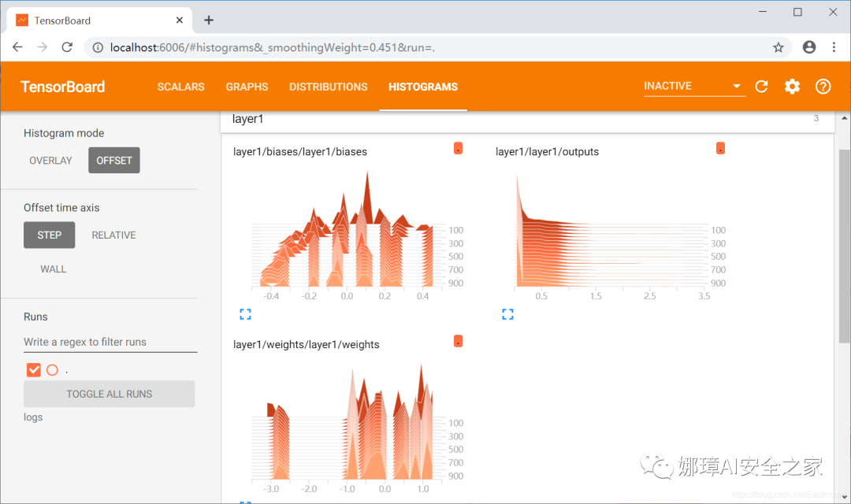Open the DISTRIBUTIONS dashboard

tap(329, 87)
